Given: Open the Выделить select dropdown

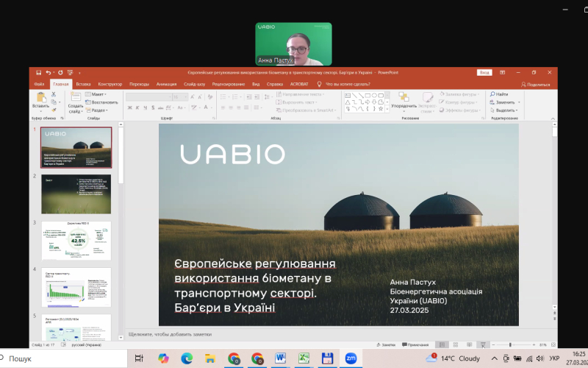Looking at the screenshot, I should click(503, 110).
